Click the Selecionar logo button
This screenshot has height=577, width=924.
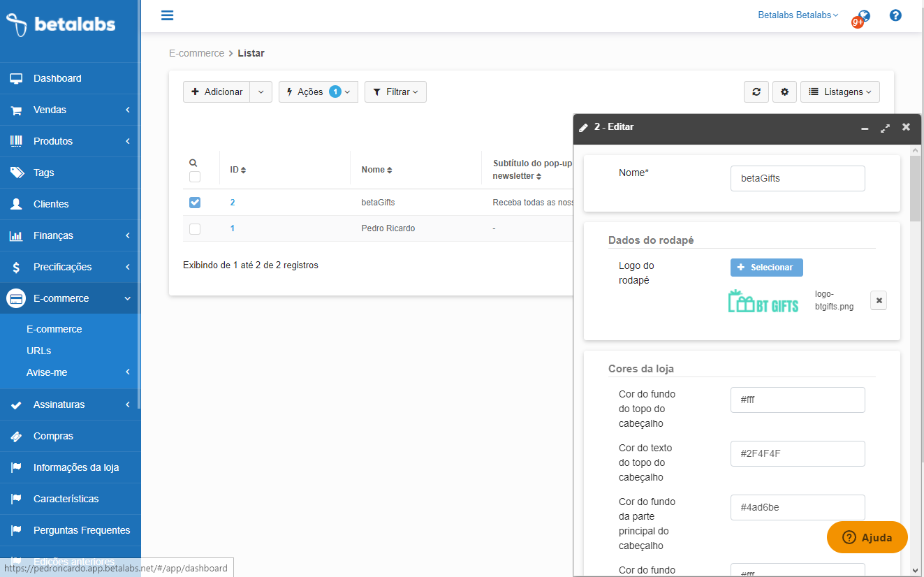766,268
